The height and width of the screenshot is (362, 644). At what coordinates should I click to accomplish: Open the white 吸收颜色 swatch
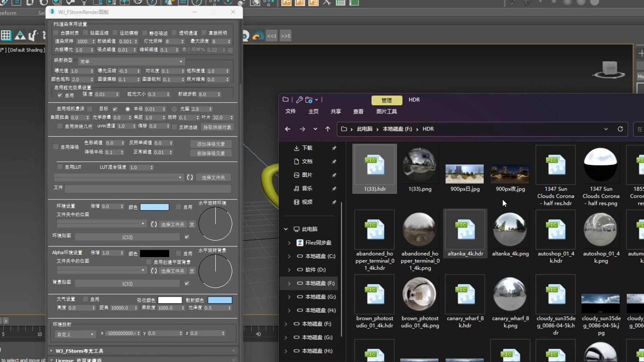point(170,300)
